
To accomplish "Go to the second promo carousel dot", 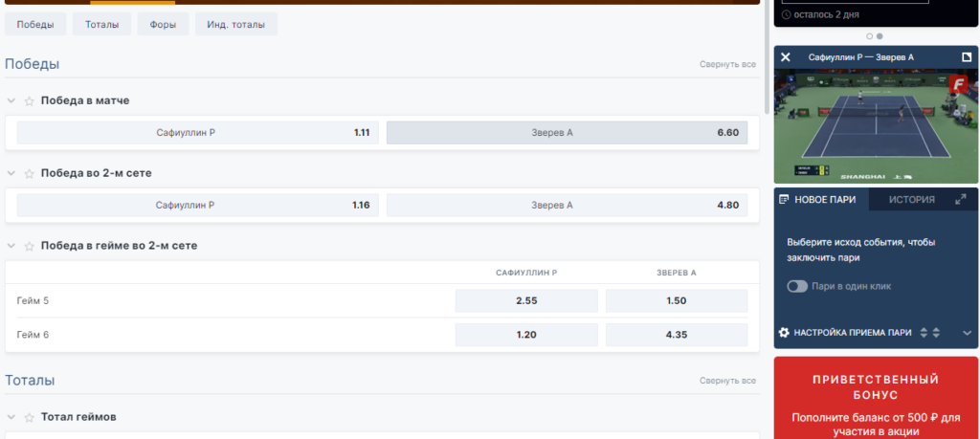I will tap(880, 36).
